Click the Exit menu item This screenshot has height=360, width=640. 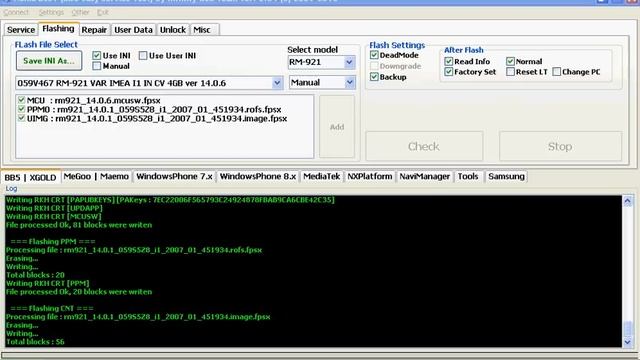coord(102,12)
